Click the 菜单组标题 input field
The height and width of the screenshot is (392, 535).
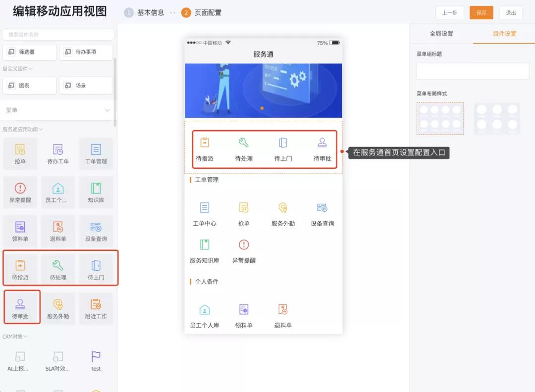pos(473,71)
